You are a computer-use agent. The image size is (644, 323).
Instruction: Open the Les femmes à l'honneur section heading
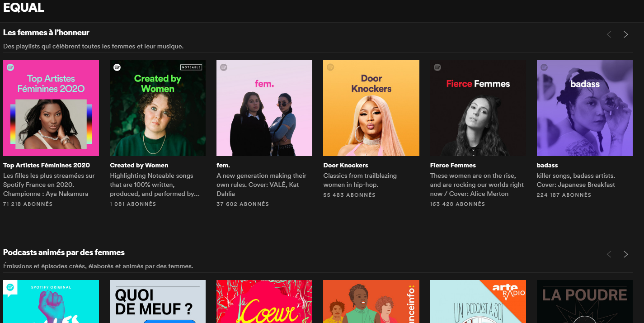[46, 33]
